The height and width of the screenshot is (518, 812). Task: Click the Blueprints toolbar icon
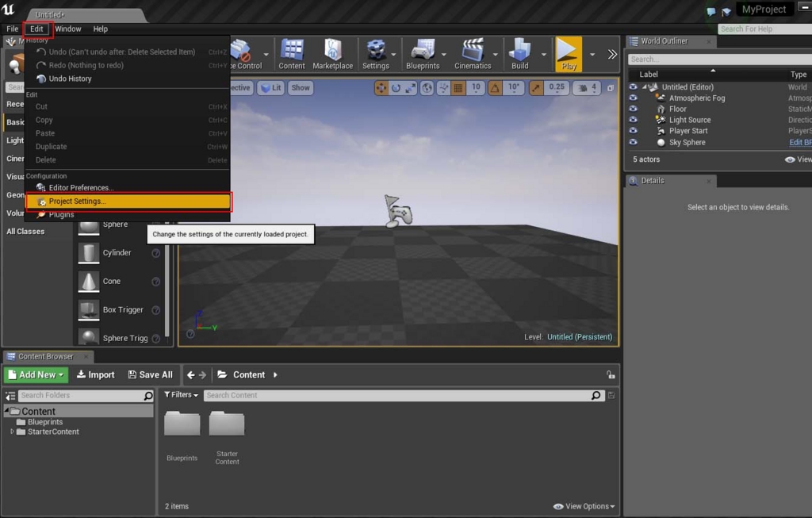423,55
